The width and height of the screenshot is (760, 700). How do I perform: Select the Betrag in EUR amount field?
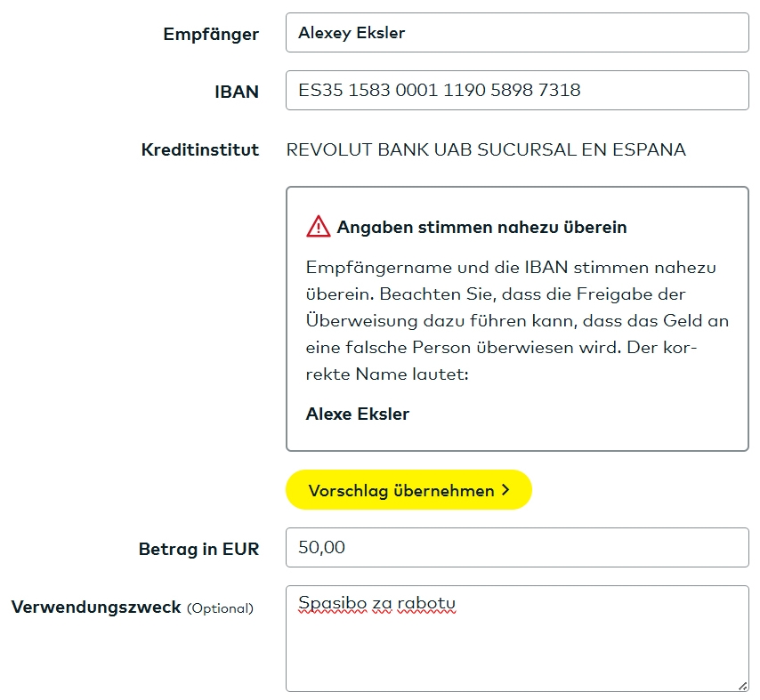[x=516, y=548]
